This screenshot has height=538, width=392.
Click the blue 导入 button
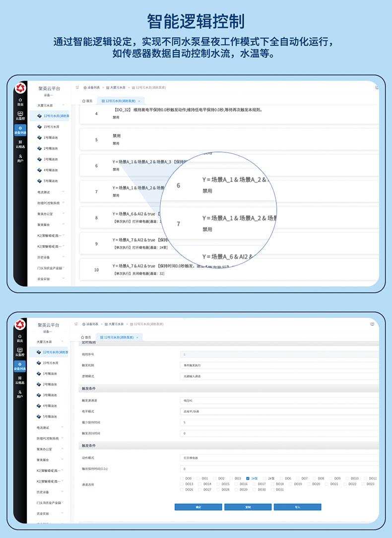[x=297, y=507]
